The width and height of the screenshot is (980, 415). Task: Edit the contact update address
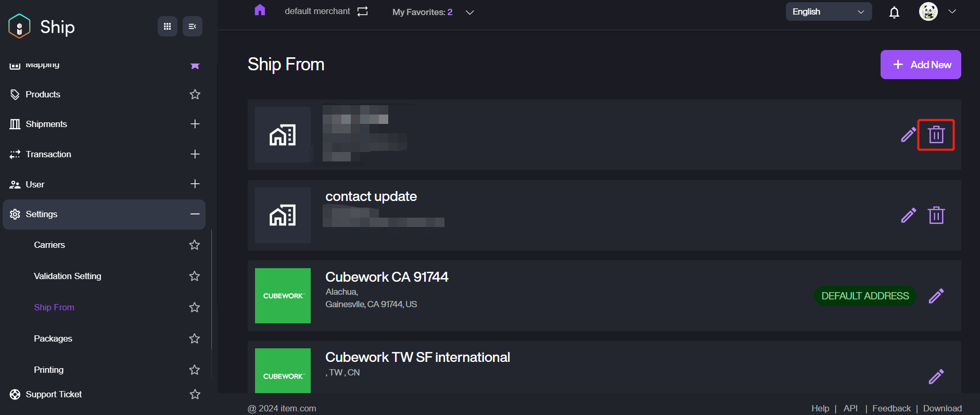point(908,215)
